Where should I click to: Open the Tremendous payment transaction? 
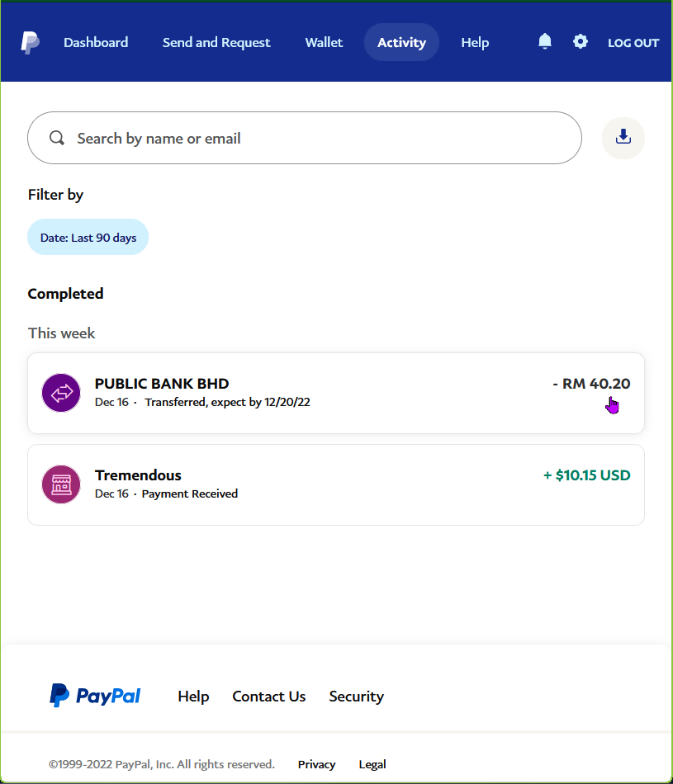[x=336, y=484]
